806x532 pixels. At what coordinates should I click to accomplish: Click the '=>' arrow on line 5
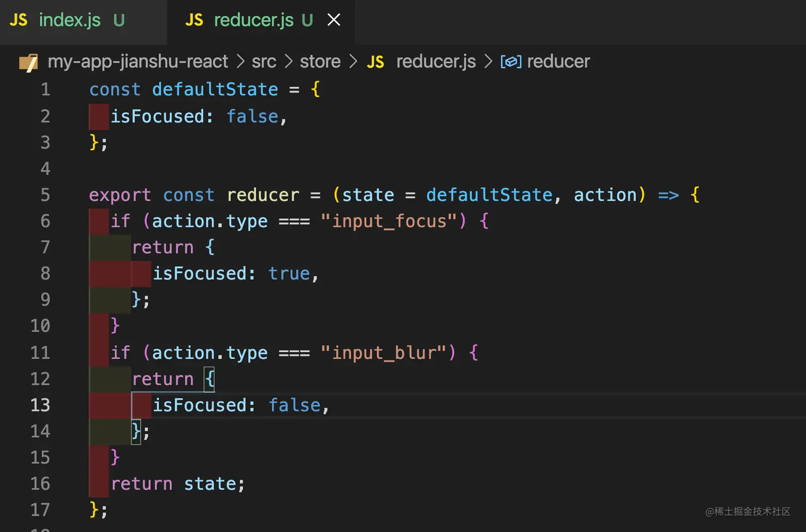[x=668, y=196]
